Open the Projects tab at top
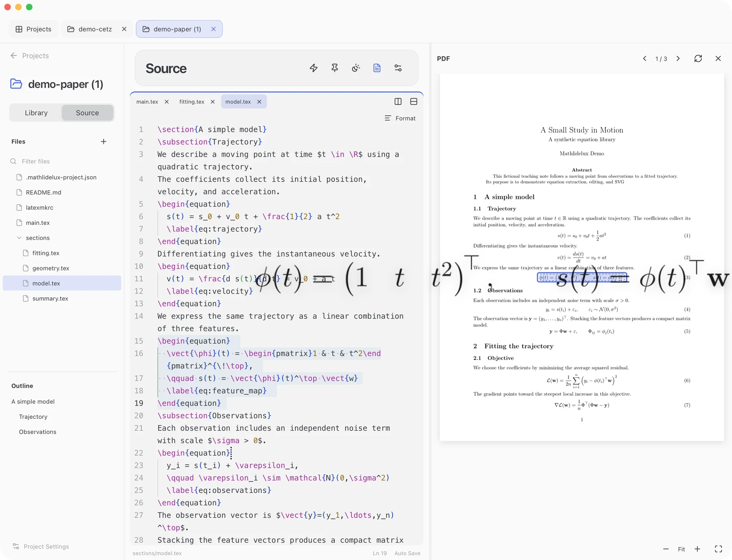The width and height of the screenshot is (732, 560). pyautogui.click(x=33, y=29)
